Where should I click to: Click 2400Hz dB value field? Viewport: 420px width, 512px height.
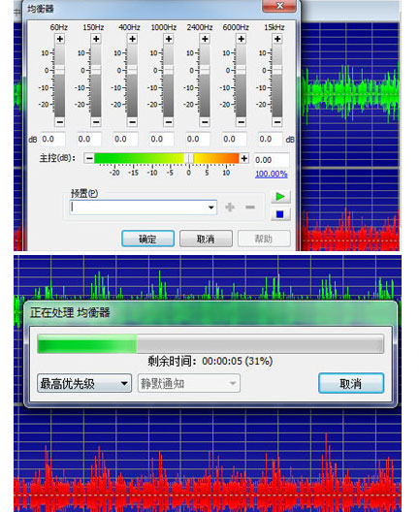point(198,139)
